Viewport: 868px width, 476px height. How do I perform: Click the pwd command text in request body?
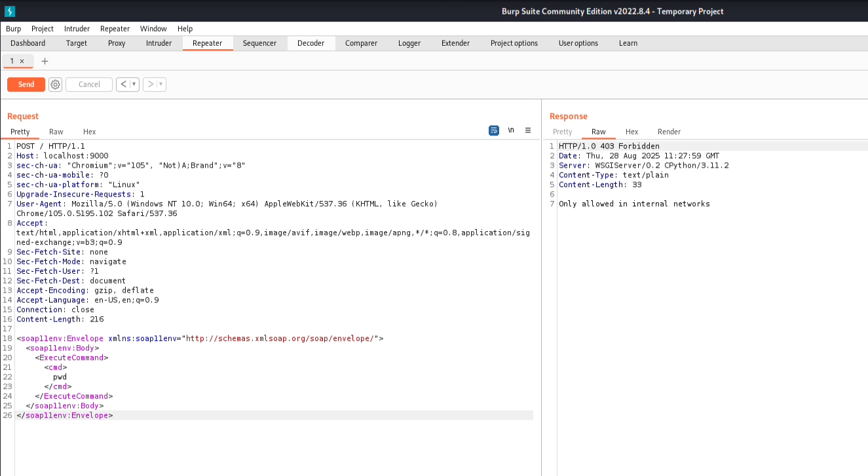click(60, 377)
